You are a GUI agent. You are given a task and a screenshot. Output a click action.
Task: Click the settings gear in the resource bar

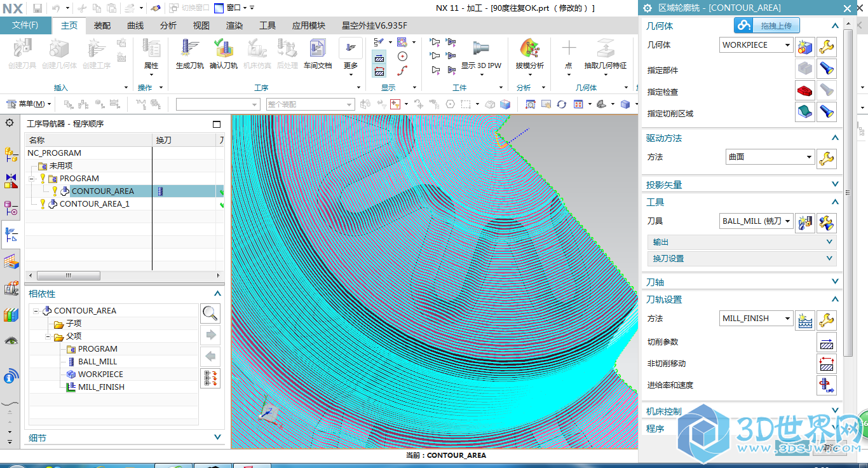pos(10,123)
